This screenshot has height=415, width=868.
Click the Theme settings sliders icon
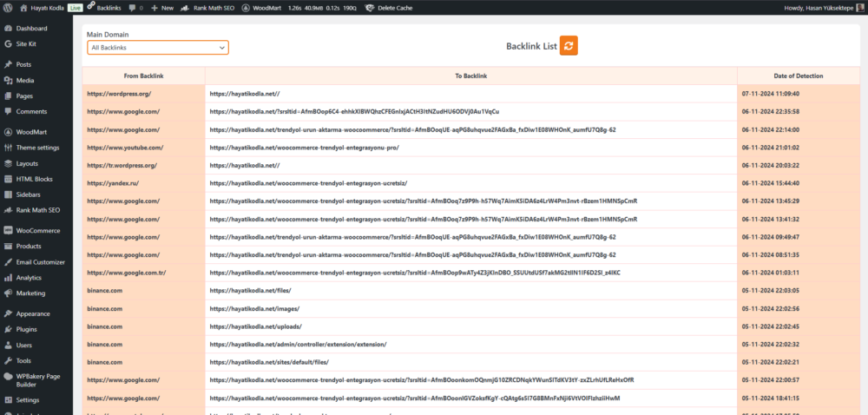(x=8, y=148)
